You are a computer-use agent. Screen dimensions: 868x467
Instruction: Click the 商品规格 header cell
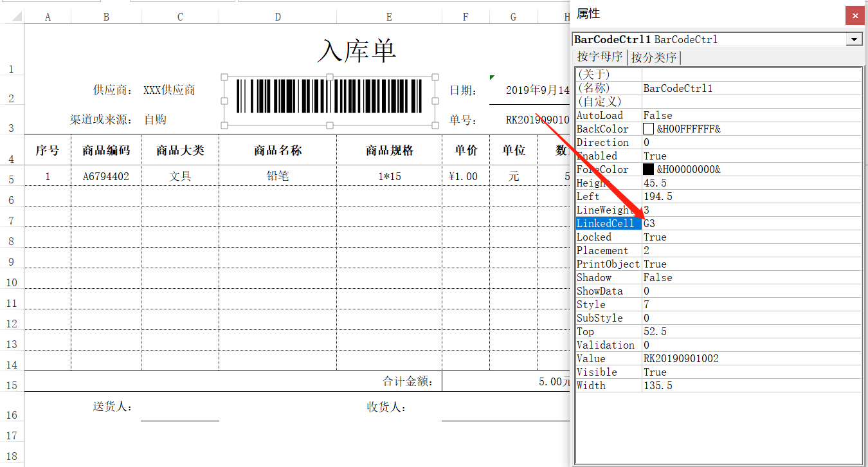click(x=389, y=150)
